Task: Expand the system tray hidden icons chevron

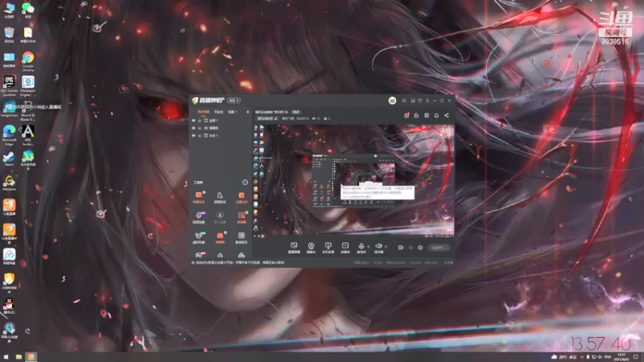Action: coord(581,357)
